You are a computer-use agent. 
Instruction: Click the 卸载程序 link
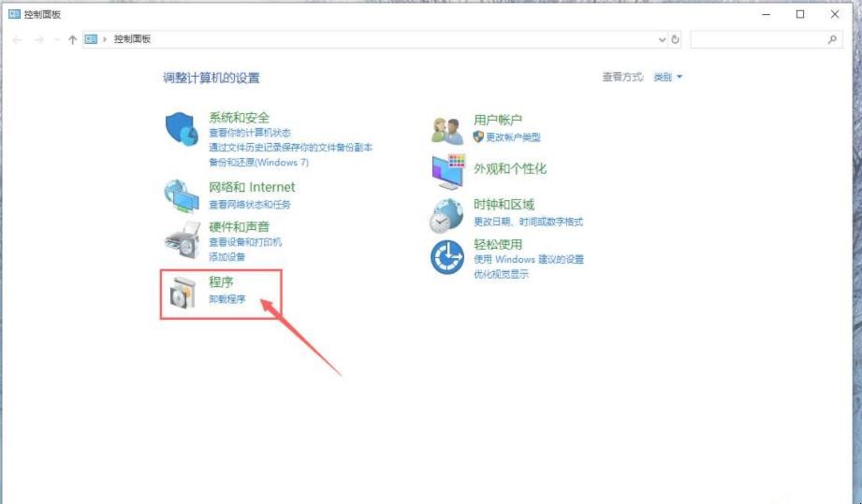(x=227, y=299)
